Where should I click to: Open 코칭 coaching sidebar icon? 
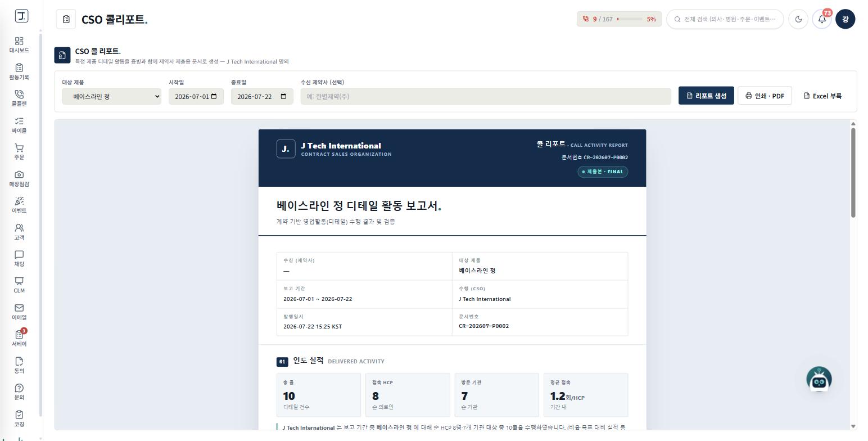(x=19, y=418)
